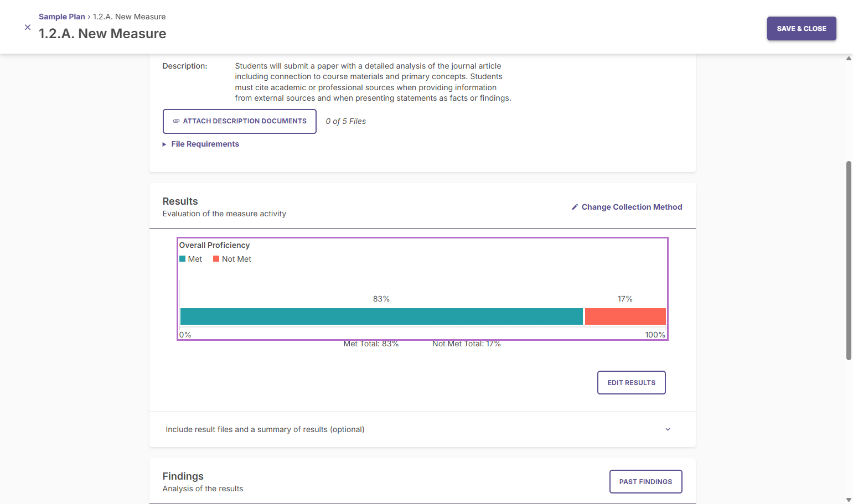Click the Save & Close button

802,29
